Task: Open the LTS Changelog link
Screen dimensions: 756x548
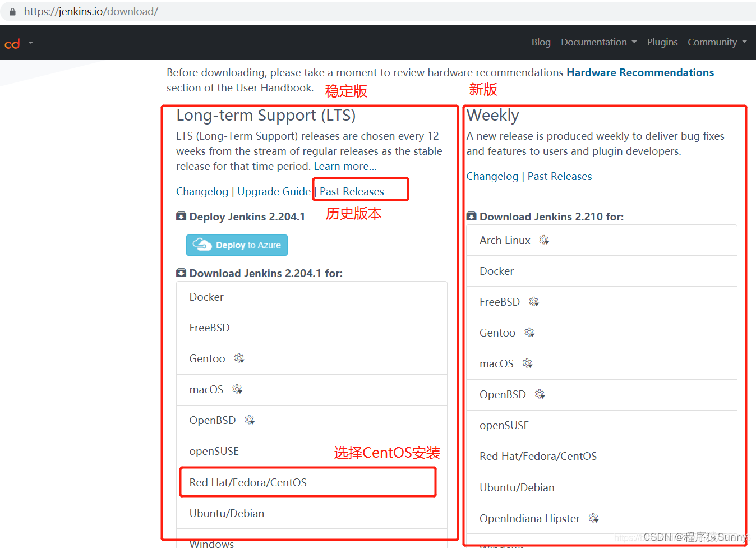Action: pyautogui.click(x=202, y=191)
